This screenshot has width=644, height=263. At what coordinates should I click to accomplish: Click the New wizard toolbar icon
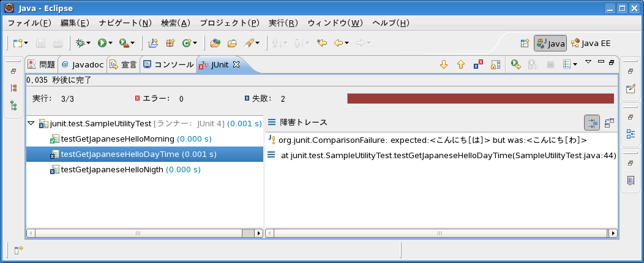tap(17, 43)
